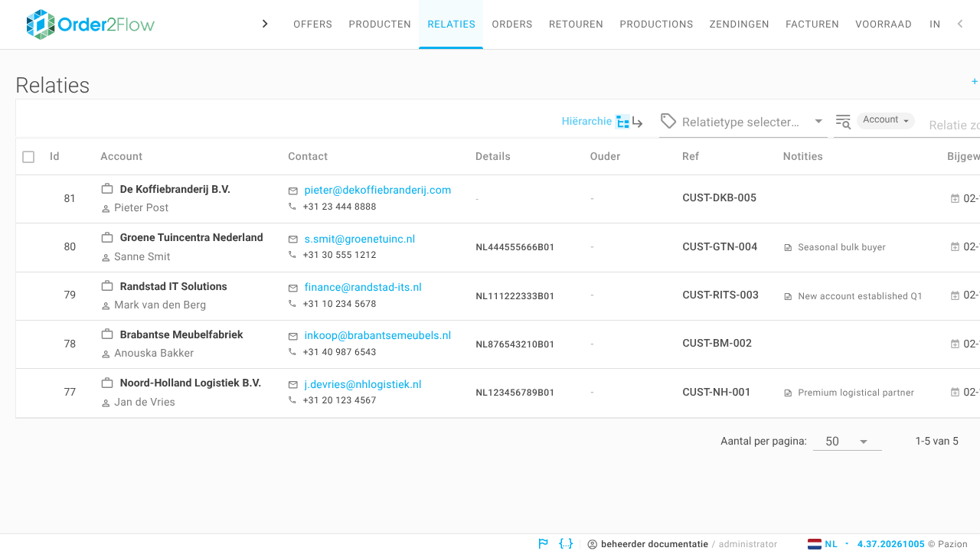Toggle the select-all checkbox in table header
Image resolution: width=980 pixels, height=551 pixels.
28,157
